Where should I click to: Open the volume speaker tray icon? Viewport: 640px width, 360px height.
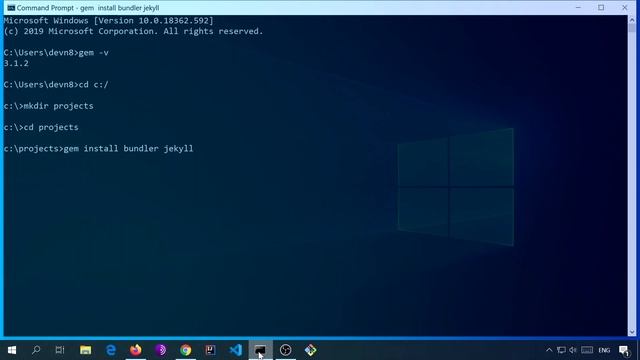pos(573,350)
